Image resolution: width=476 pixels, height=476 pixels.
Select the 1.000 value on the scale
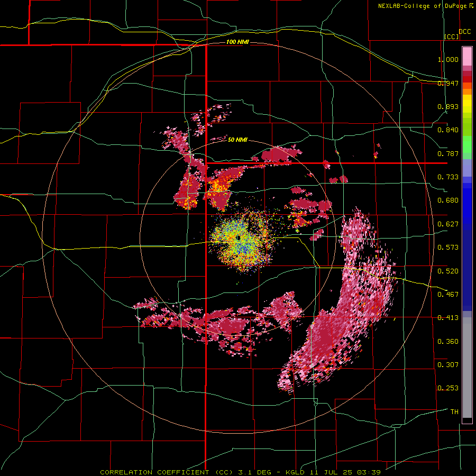click(x=448, y=59)
